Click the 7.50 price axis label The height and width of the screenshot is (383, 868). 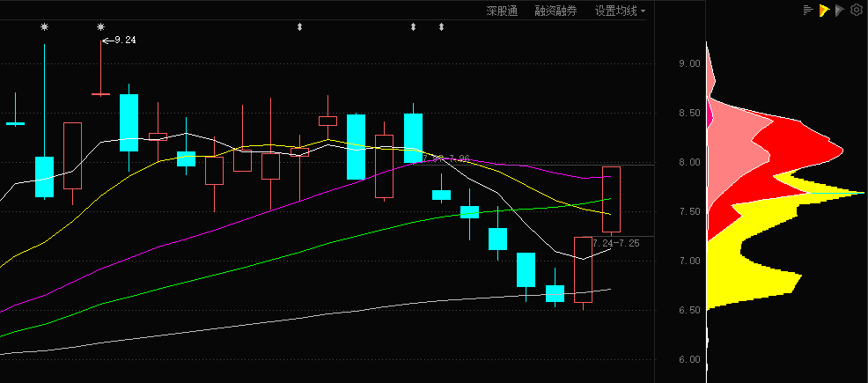[x=689, y=211]
